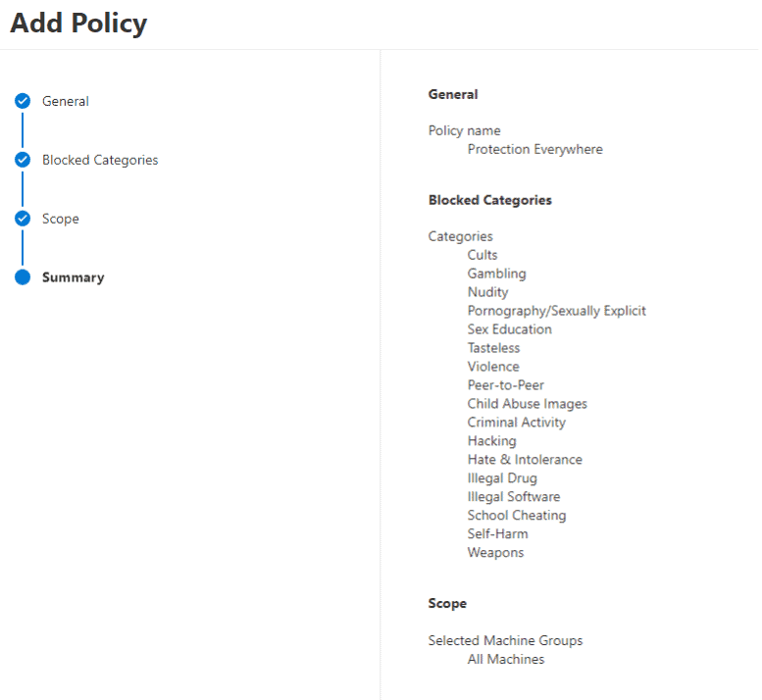This screenshot has height=700, width=762.
Task: Click the Peer-to-Peer category entry
Action: tap(506, 385)
